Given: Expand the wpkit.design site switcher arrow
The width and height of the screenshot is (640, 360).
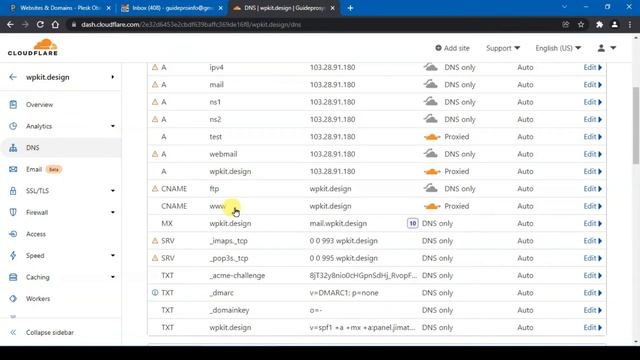Looking at the screenshot, I should click(x=113, y=77).
